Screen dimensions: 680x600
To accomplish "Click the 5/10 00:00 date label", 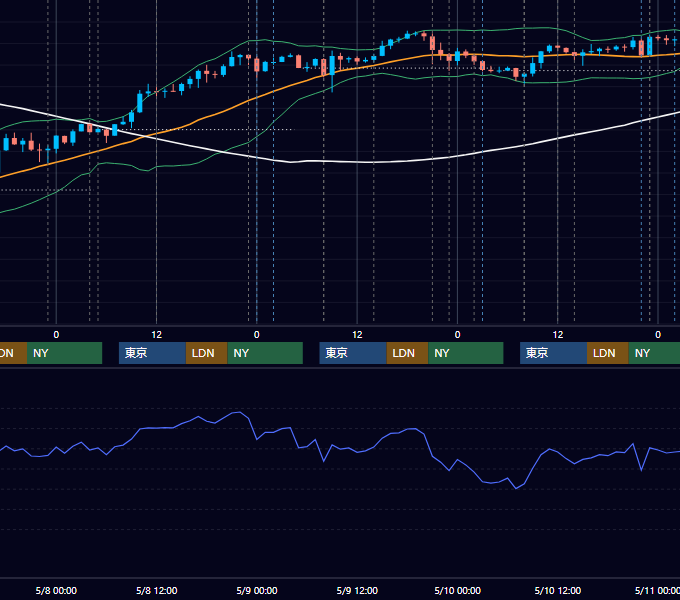I will [458, 590].
